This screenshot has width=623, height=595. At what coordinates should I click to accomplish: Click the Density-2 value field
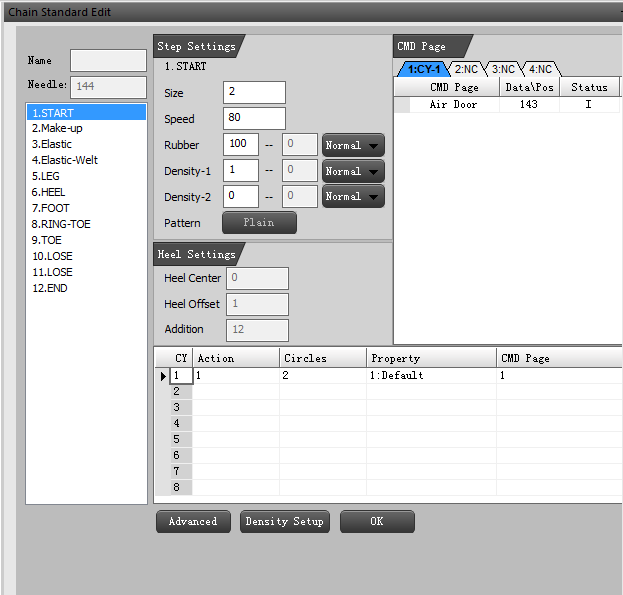[x=241, y=196]
